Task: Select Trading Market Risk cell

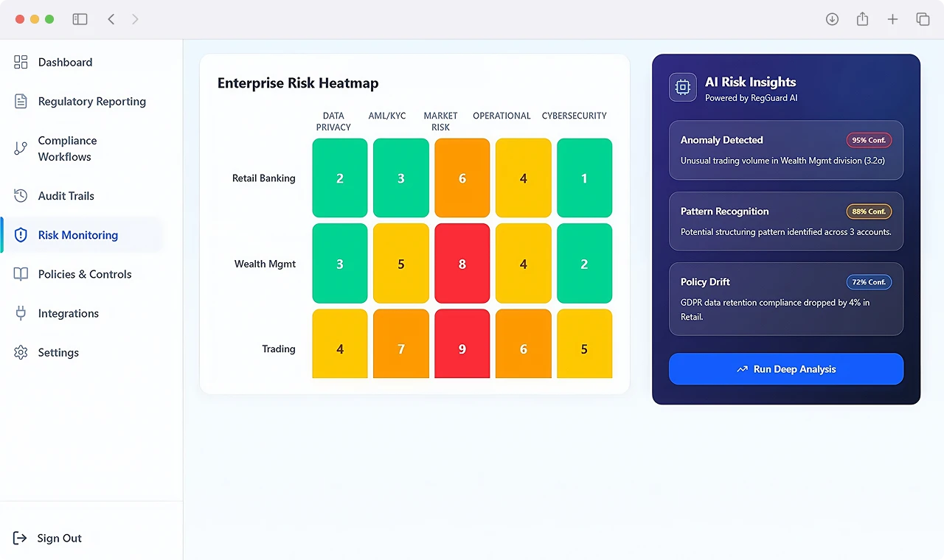Action: click(462, 344)
